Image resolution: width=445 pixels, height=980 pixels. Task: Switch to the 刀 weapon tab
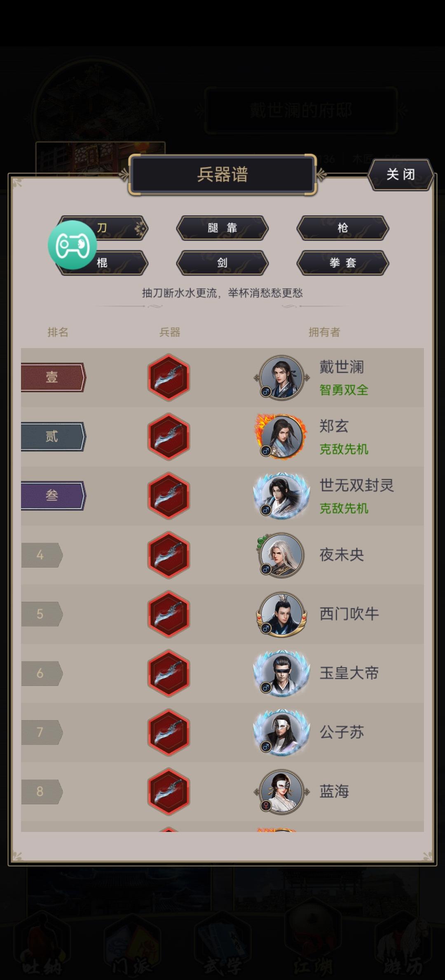click(x=103, y=228)
